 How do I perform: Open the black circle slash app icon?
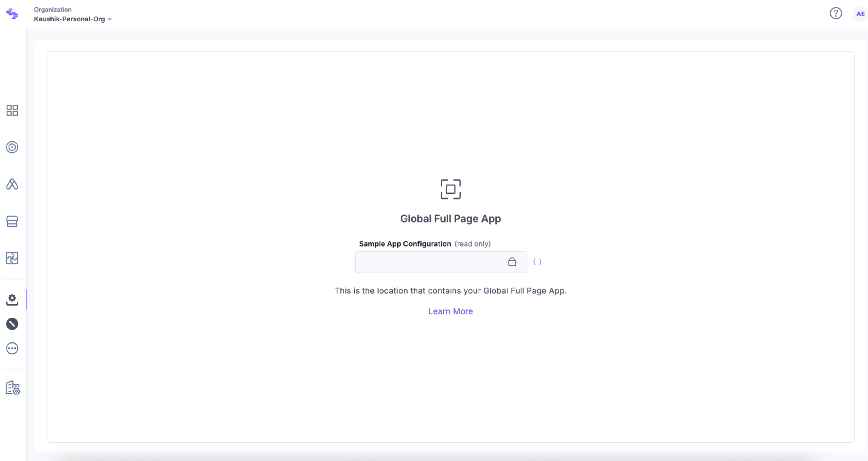coord(12,324)
